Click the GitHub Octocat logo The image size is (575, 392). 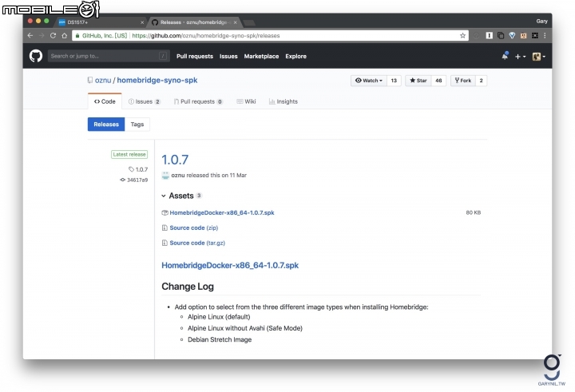coord(36,56)
